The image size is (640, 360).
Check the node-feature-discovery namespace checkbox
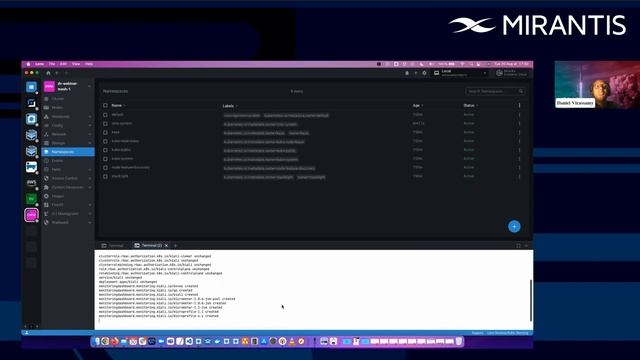click(105, 168)
